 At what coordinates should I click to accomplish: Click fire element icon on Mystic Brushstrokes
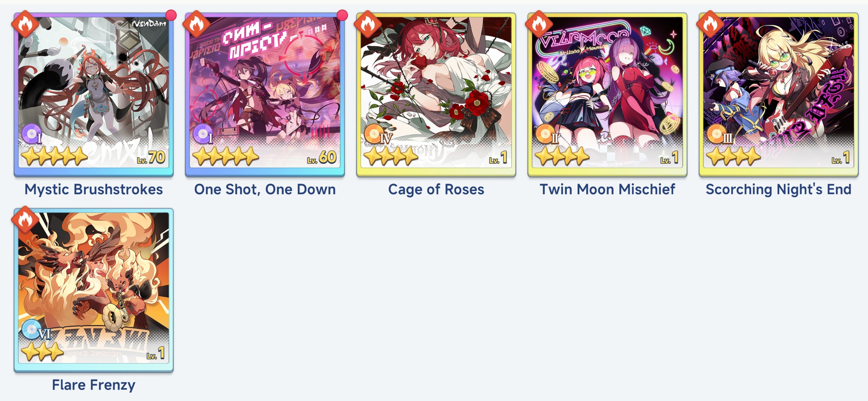25,24
